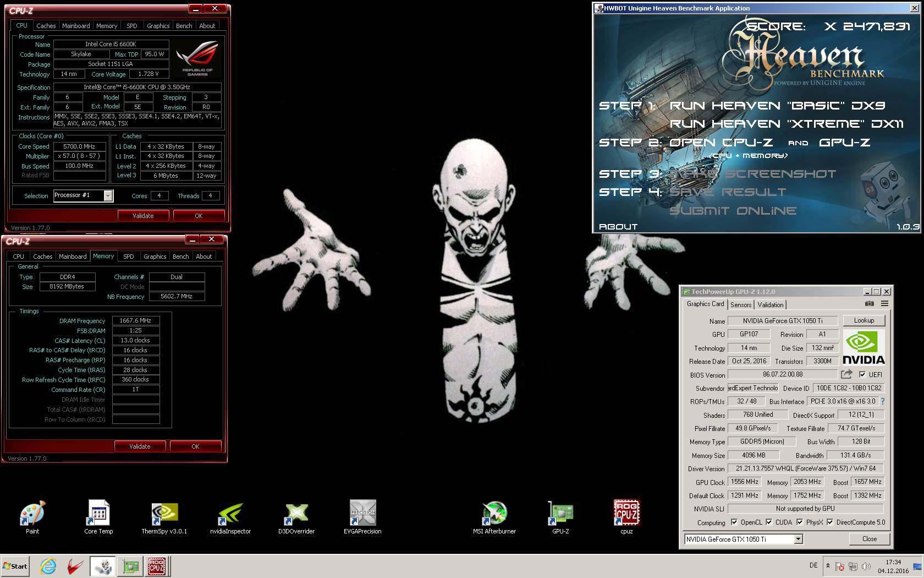The image size is (924, 578).
Task: Click the Lookup button in GPU-Z
Action: pyautogui.click(x=864, y=320)
